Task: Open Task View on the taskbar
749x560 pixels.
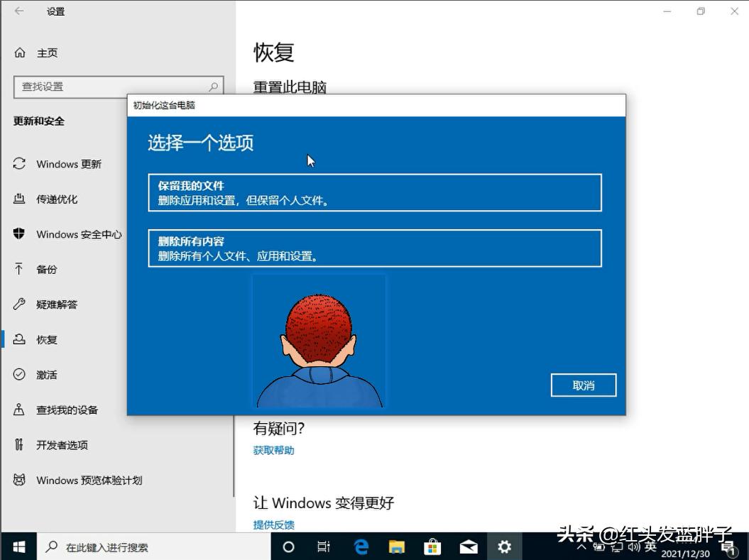Action: (x=324, y=547)
